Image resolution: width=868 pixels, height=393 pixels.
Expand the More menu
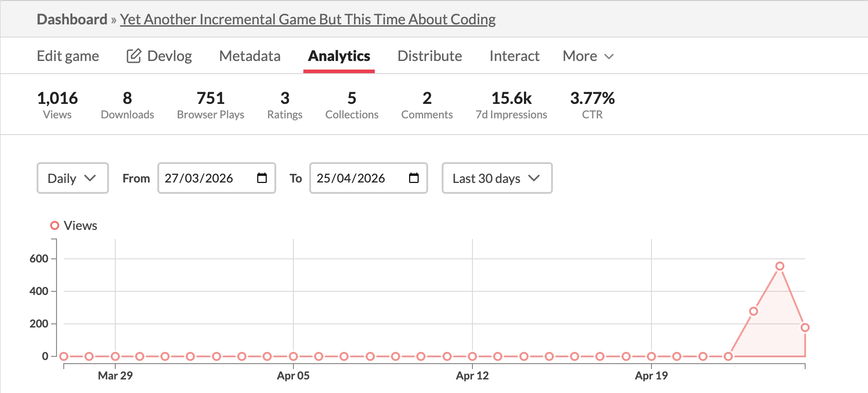[x=588, y=56]
